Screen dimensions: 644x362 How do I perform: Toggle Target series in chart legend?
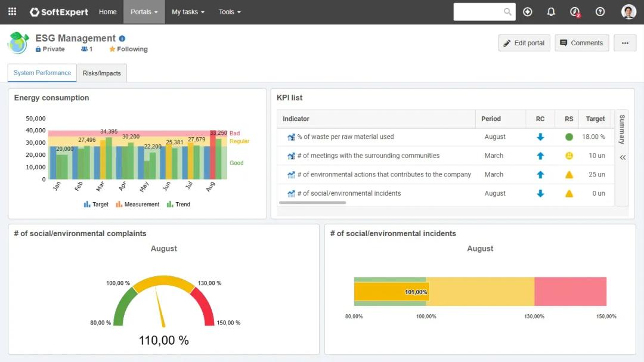point(96,205)
